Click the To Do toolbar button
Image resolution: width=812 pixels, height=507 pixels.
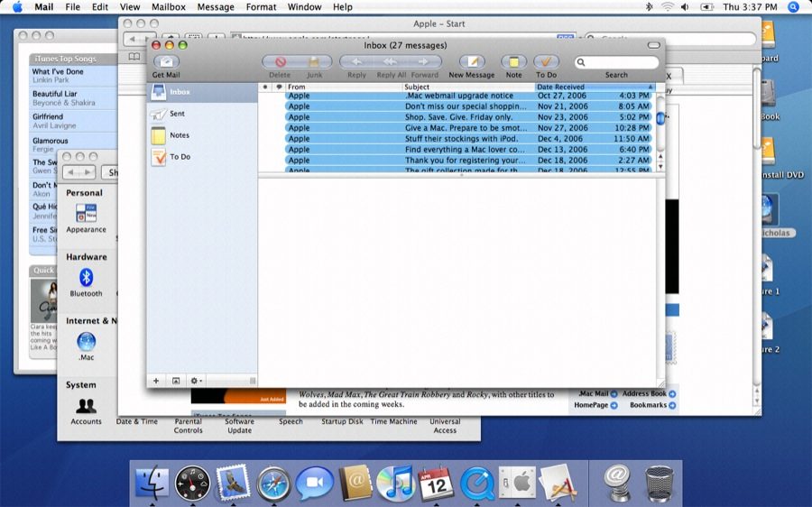pos(547,61)
